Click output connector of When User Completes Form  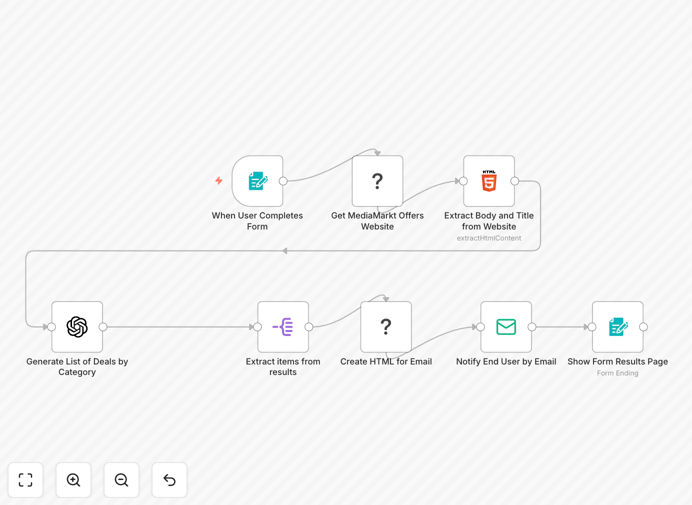(283, 181)
